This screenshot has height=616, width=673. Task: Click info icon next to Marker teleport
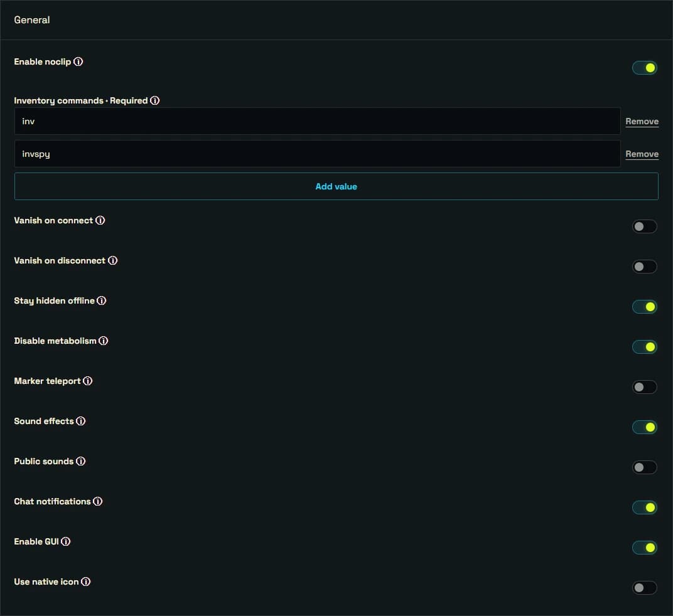(x=87, y=381)
